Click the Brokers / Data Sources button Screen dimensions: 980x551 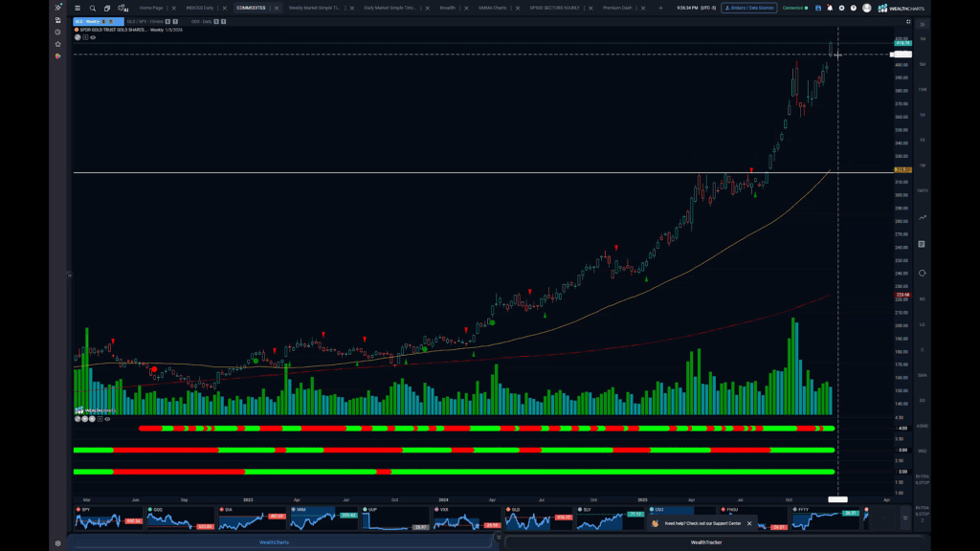750,8
